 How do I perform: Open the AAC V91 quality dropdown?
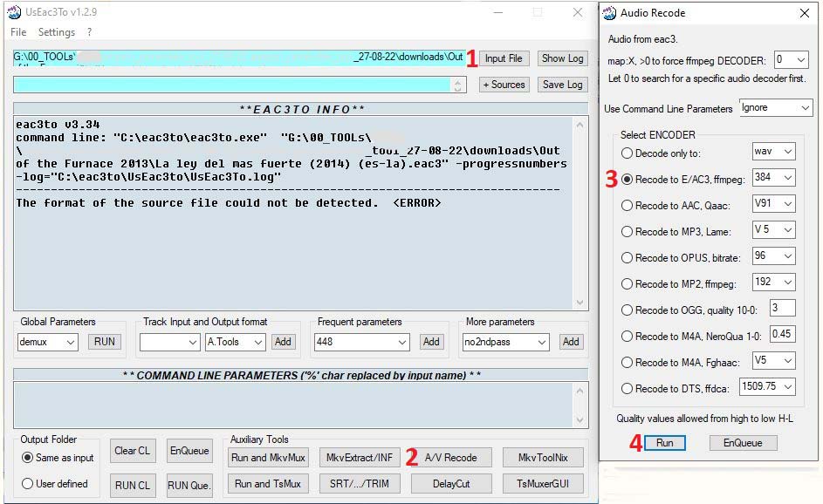tap(773, 204)
